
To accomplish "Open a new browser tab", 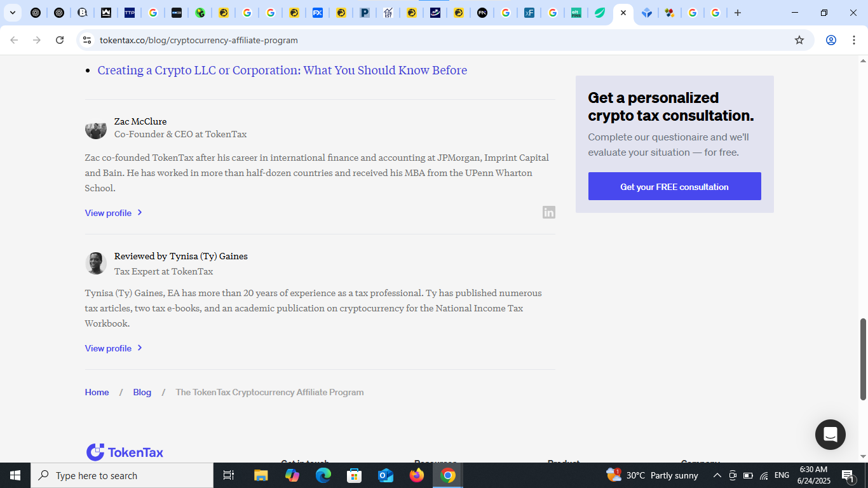I will click(x=738, y=13).
